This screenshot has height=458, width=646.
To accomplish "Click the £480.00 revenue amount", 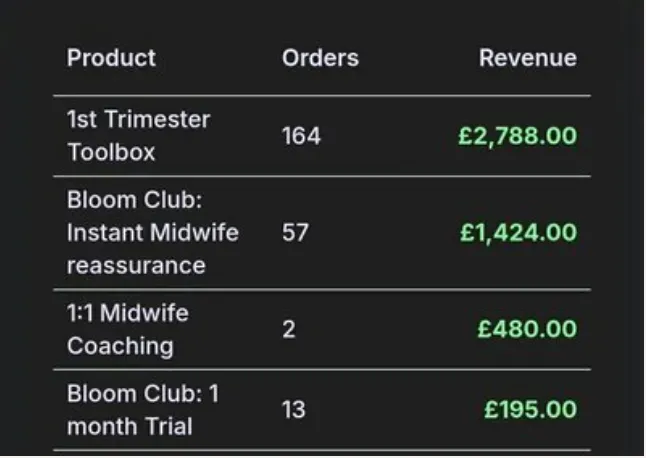I will point(527,329).
